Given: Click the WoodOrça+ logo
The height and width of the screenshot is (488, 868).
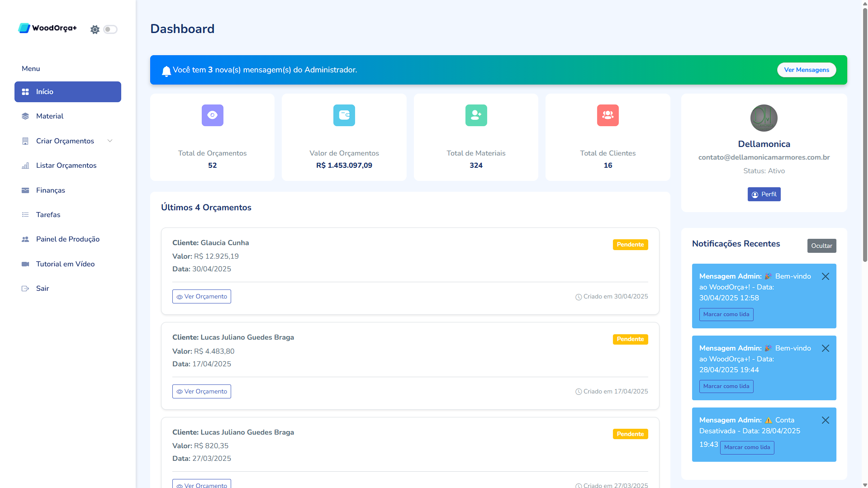Looking at the screenshot, I should (x=47, y=28).
